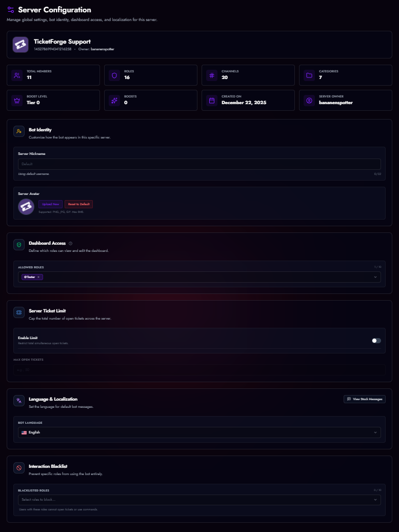Click the Dashboard Access shield icon
This screenshot has width=399, height=532.
19,245
